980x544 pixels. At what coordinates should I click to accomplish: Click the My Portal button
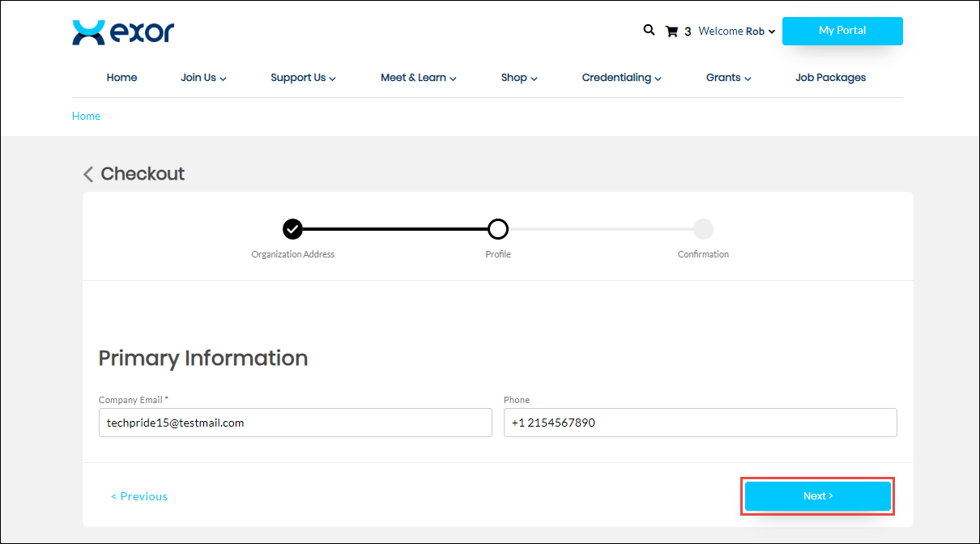842,31
